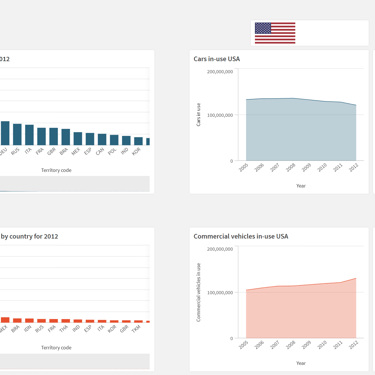
Task: Click the 'Cars in-use USA' chart title
Action: coord(217,59)
